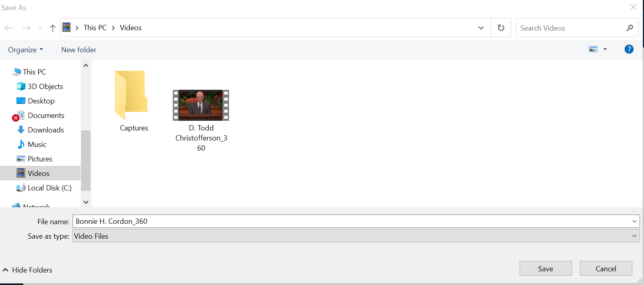644x285 pixels.
Task: Click the Music note icon
Action: 21,144
